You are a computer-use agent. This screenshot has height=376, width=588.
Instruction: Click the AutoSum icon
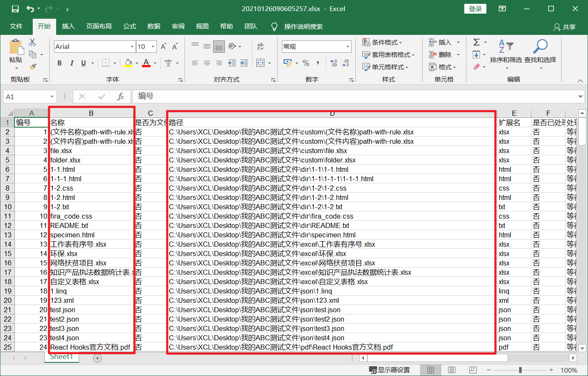pos(477,42)
